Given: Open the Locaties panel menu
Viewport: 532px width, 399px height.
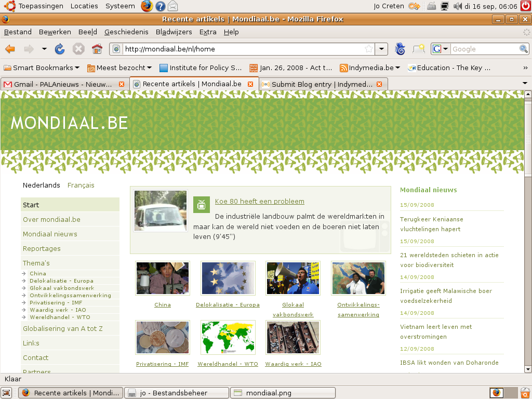Looking at the screenshot, I should coord(84,6).
